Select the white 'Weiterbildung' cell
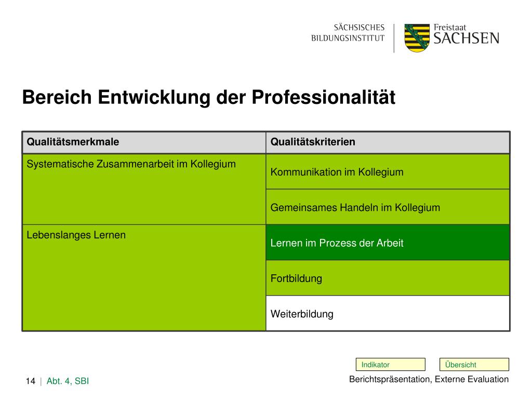 388,313
